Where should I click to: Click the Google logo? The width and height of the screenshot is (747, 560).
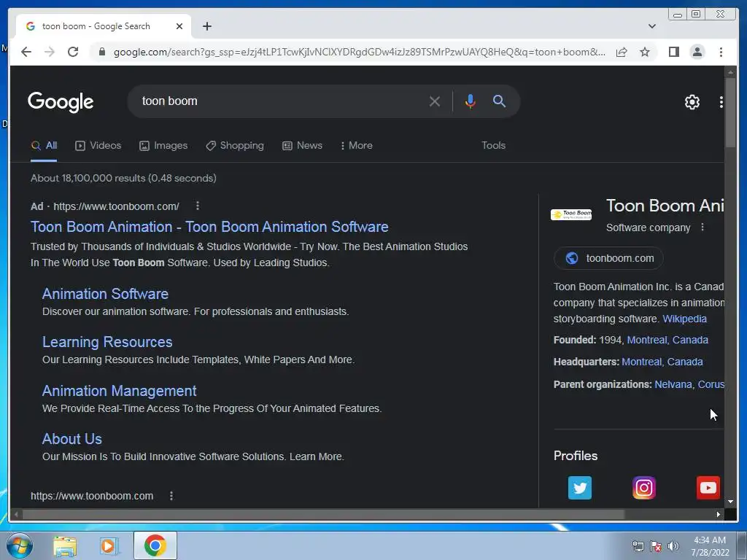pyautogui.click(x=61, y=101)
